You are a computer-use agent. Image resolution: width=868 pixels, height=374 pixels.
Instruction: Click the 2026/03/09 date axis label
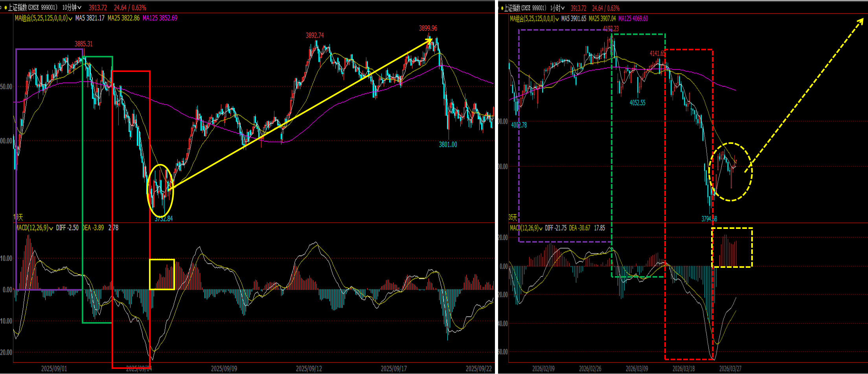[637, 368]
